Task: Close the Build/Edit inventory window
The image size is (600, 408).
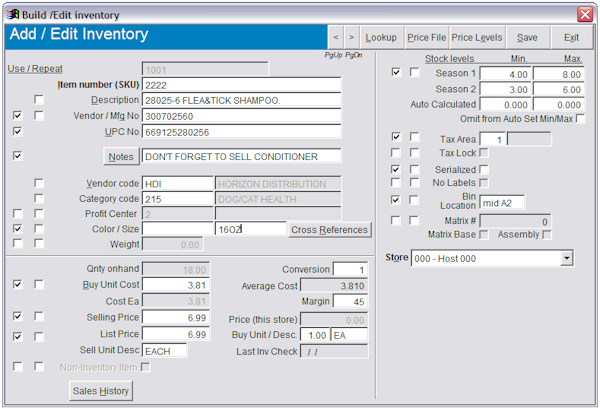Action: [x=585, y=14]
